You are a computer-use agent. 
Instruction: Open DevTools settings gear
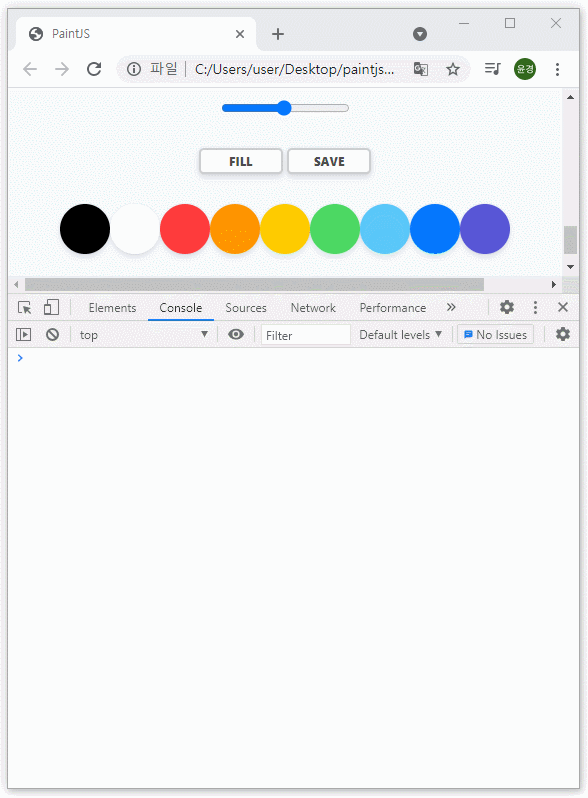pyautogui.click(x=507, y=307)
